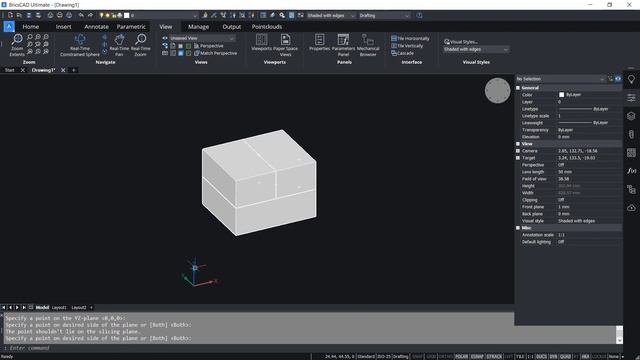Collapse the General section in Properties
Screen dimensions: 640x360
518,88
